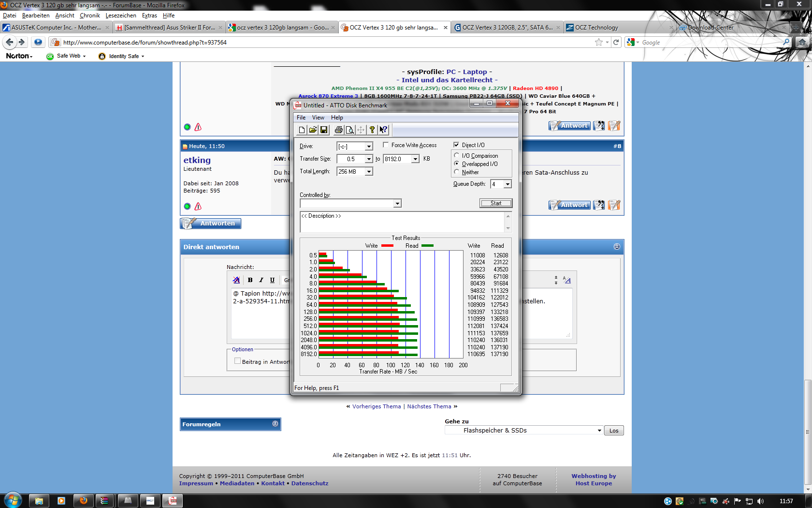Switch to the 'ocz vertex 3 120gb langsam' Google tab
The image size is (812, 508).
(x=282, y=28)
